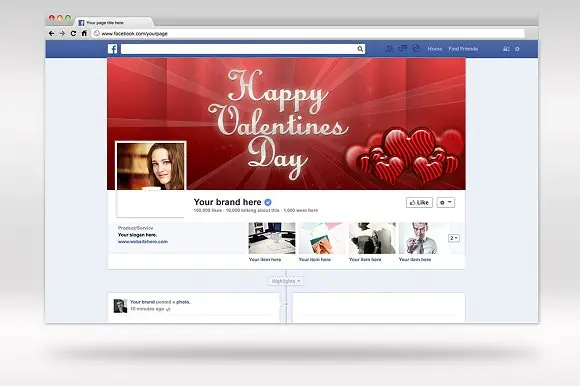Expand the '2' apps dropdown
The height and width of the screenshot is (386, 580).
pyautogui.click(x=454, y=238)
